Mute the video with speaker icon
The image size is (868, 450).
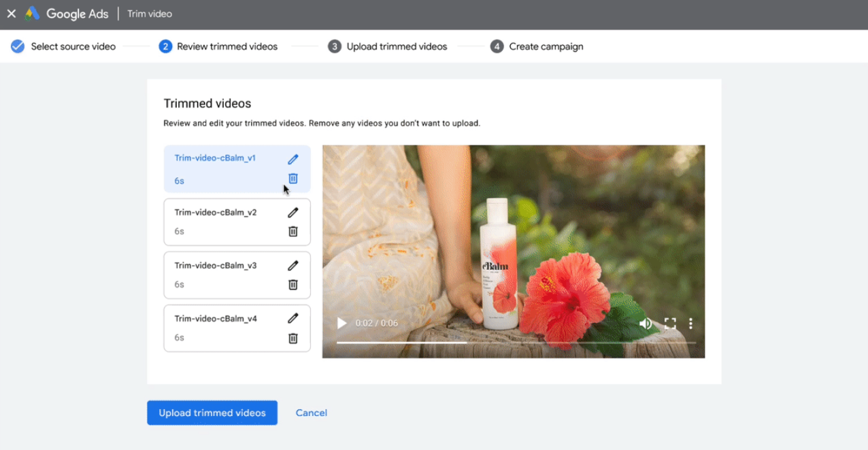click(x=646, y=324)
